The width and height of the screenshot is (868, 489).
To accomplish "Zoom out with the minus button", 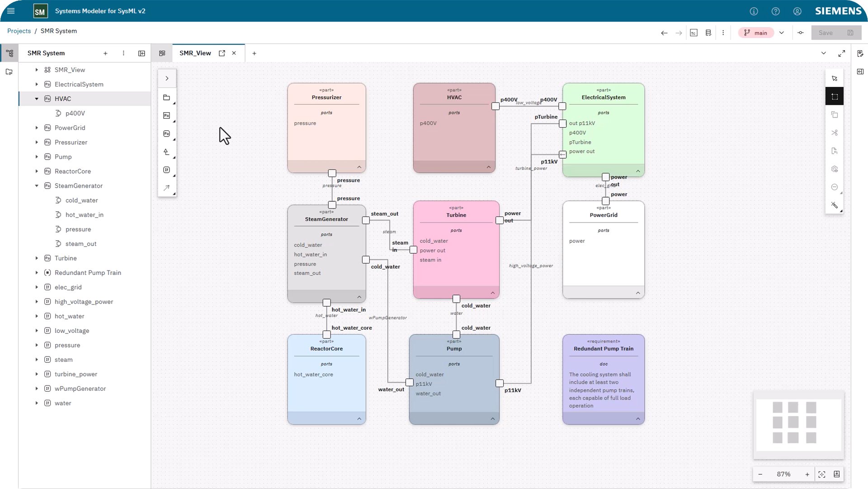I will [760, 475].
